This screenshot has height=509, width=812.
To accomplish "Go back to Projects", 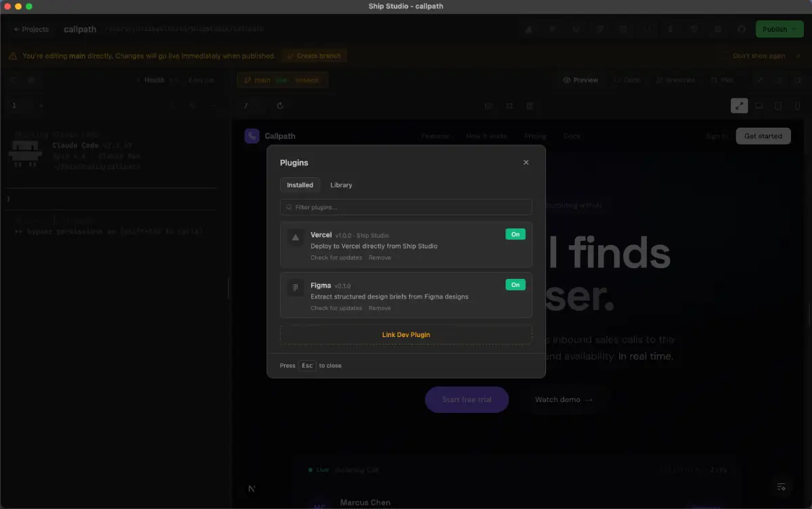I will (x=31, y=29).
